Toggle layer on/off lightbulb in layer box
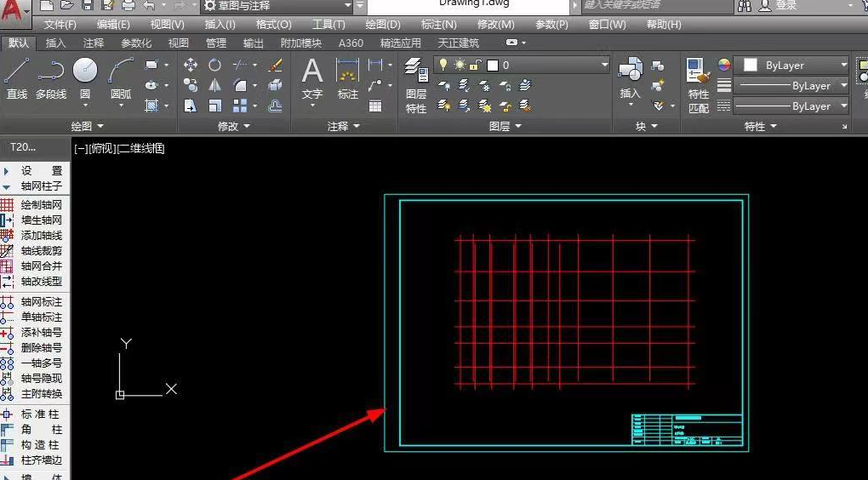This screenshot has height=480, width=868. (x=443, y=65)
